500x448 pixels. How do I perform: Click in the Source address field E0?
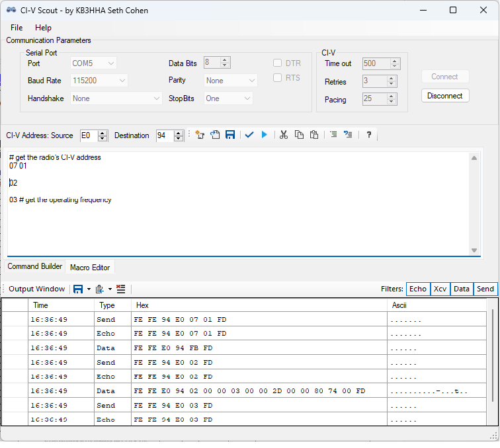pyautogui.click(x=89, y=135)
